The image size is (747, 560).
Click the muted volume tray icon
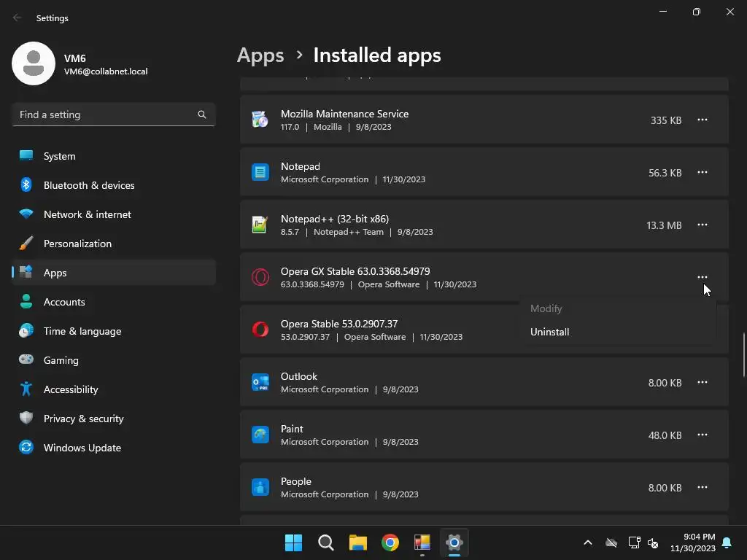tap(653, 542)
